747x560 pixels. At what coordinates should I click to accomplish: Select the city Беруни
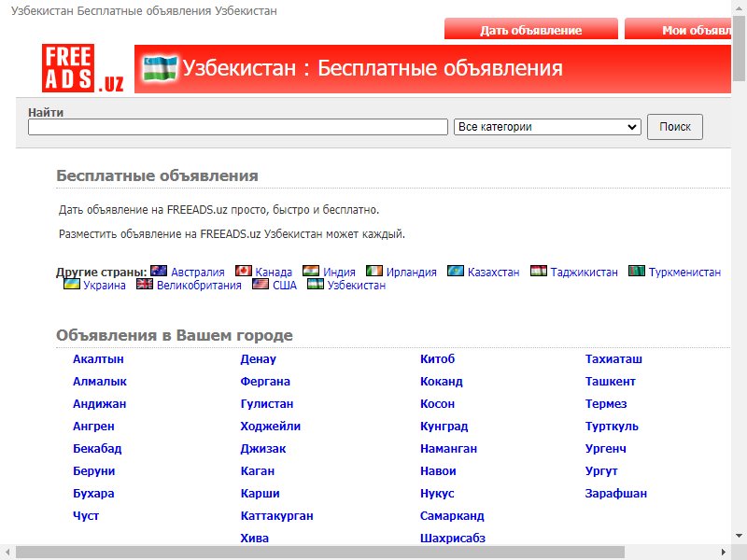pos(94,471)
